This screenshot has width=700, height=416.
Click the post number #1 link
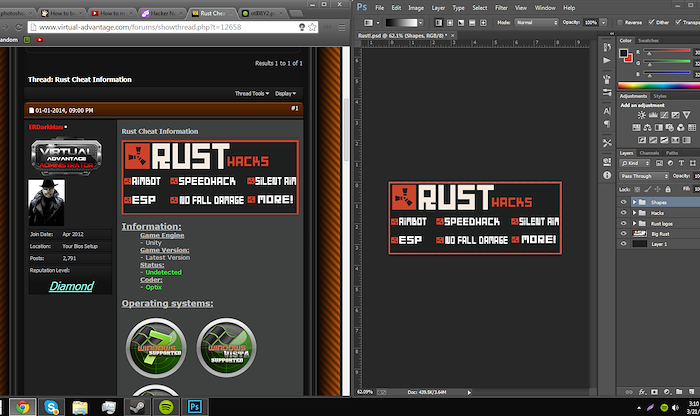295,108
